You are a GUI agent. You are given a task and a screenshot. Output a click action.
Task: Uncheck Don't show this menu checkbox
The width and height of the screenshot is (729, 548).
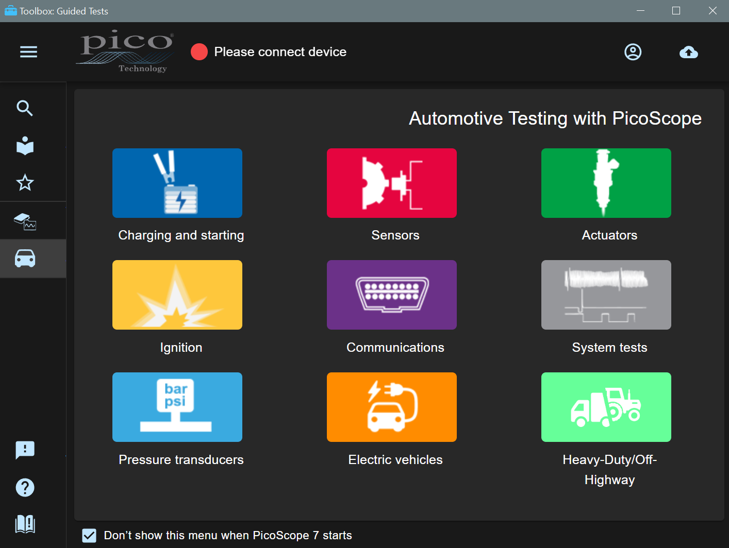pos(89,535)
